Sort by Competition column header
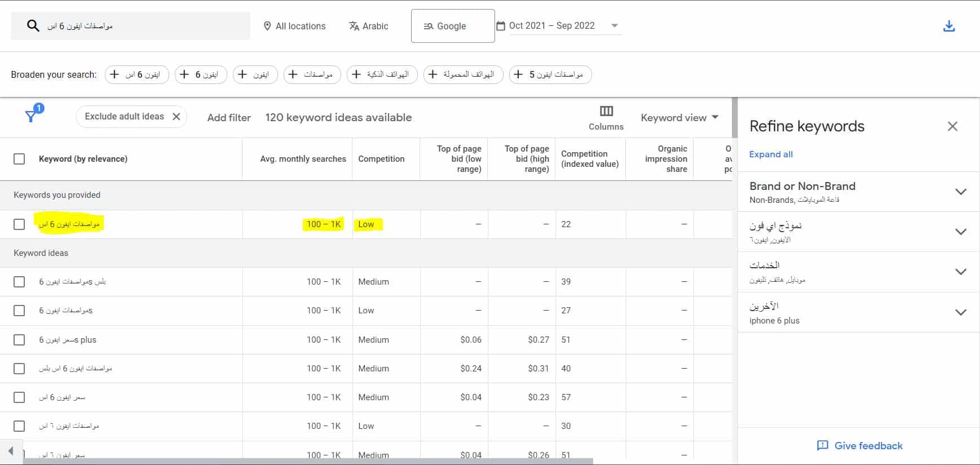Image resolution: width=980 pixels, height=465 pixels. pyautogui.click(x=381, y=159)
